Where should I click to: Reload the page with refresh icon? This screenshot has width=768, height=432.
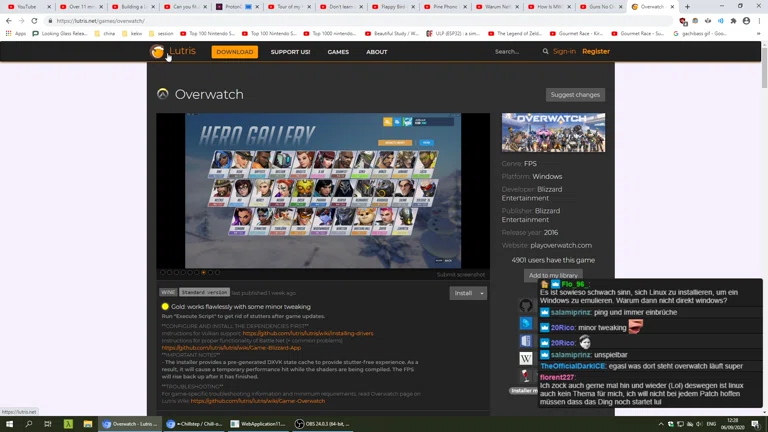34,21
